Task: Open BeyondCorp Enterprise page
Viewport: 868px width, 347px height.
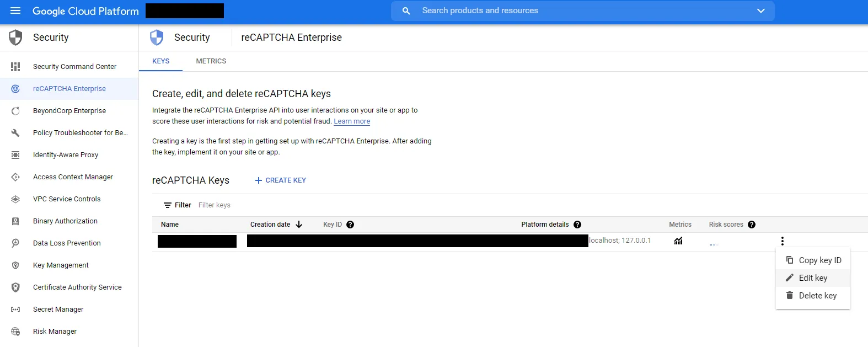Action: 69,111
